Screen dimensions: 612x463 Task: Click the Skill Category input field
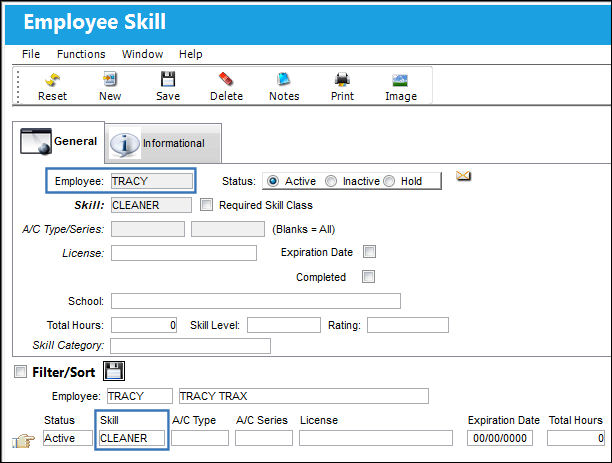click(190, 346)
